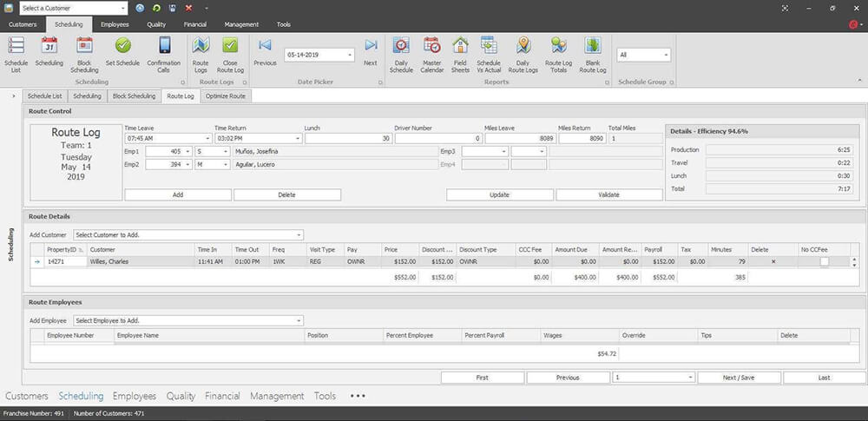Click the Miles Return input field
Image resolution: width=868 pixels, height=421 pixels.
click(x=581, y=138)
